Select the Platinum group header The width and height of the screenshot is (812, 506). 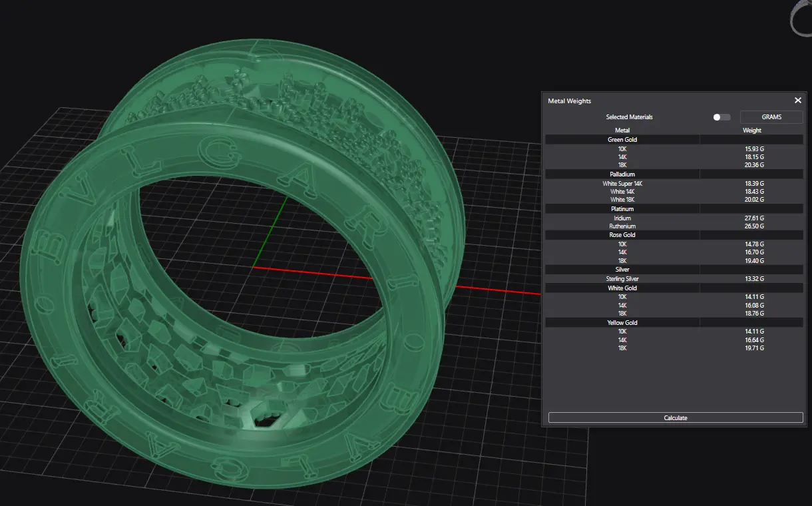(x=622, y=209)
